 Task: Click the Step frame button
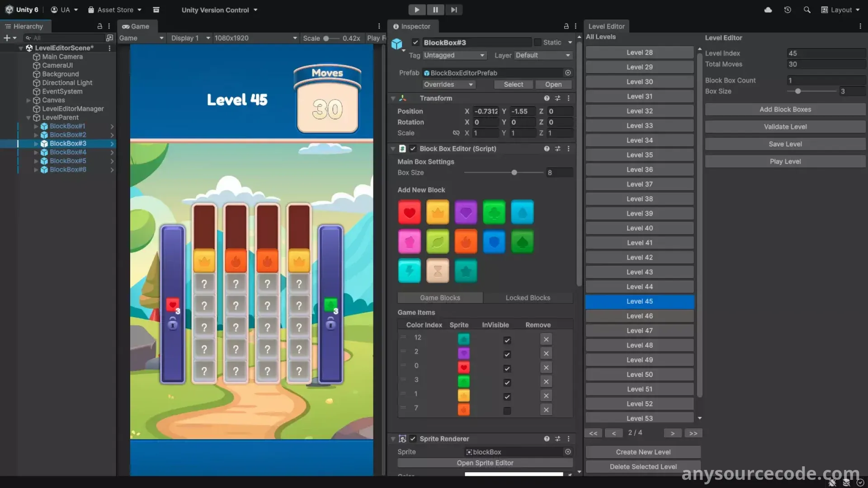pos(453,9)
